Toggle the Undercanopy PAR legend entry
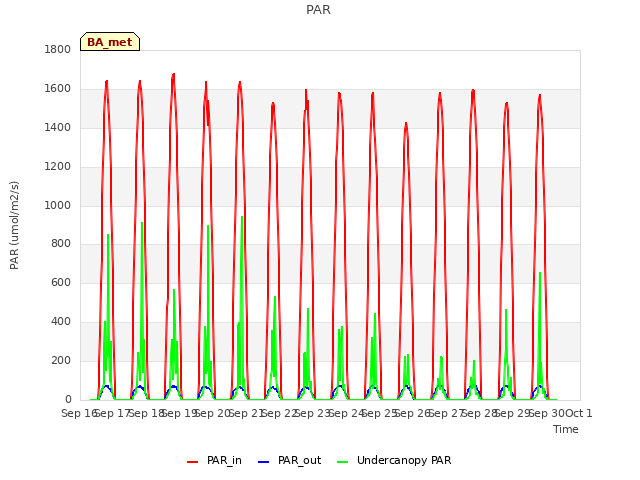This screenshot has height=480, width=640. pyautogui.click(x=394, y=460)
